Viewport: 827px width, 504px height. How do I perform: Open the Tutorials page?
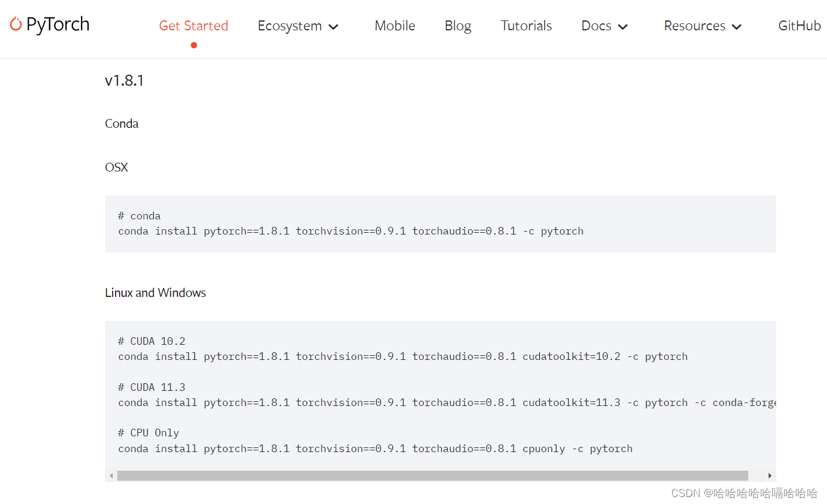point(526,26)
